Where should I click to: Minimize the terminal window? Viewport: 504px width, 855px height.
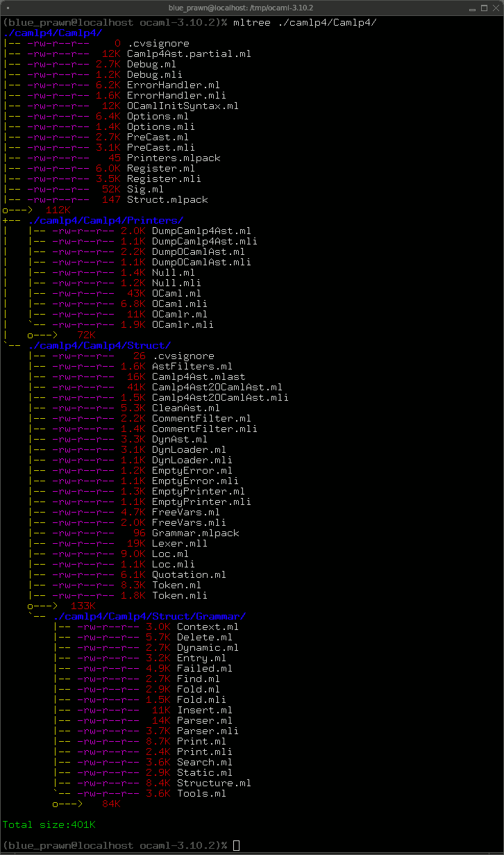473,8
